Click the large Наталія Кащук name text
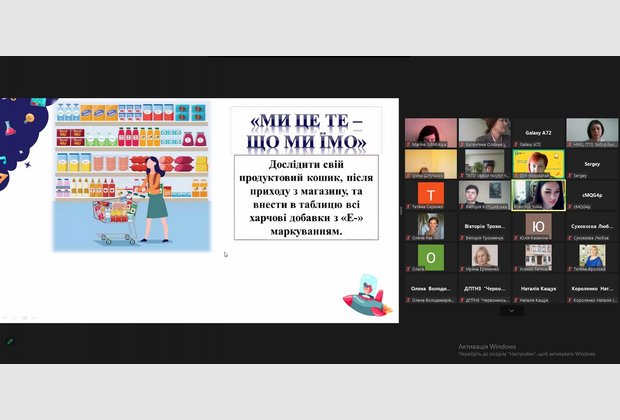This screenshot has height=420, width=620. click(538, 289)
